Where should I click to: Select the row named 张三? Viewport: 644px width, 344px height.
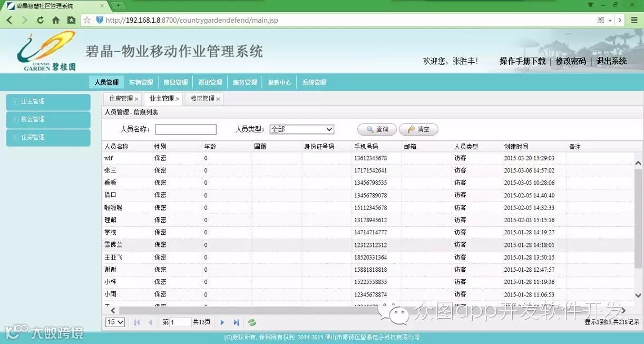tap(368, 170)
